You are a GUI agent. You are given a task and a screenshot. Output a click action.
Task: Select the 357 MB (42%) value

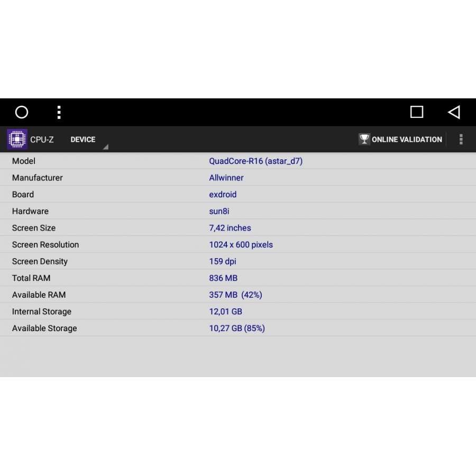pyautogui.click(x=235, y=295)
